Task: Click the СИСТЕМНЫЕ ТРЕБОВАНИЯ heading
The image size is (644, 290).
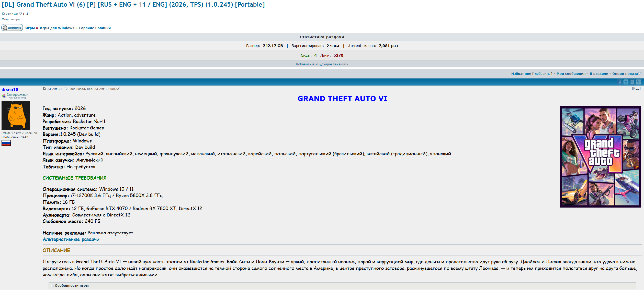Action: click(x=74, y=178)
